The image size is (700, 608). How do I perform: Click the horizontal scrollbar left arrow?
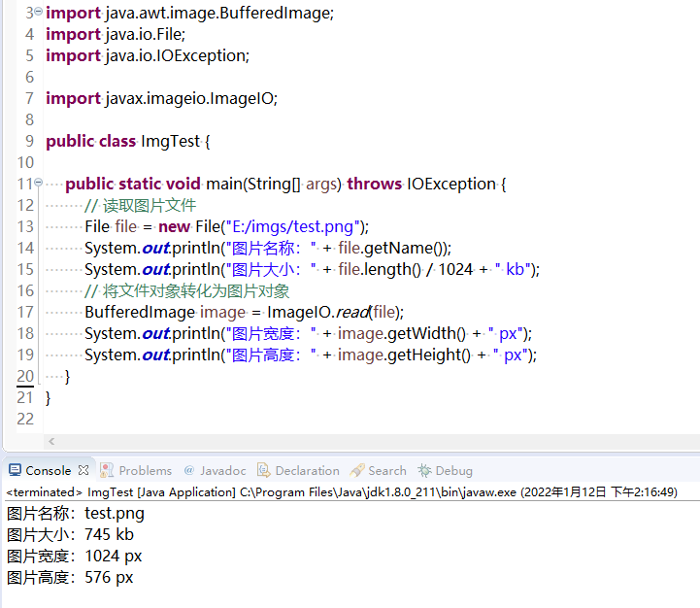[51, 441]
